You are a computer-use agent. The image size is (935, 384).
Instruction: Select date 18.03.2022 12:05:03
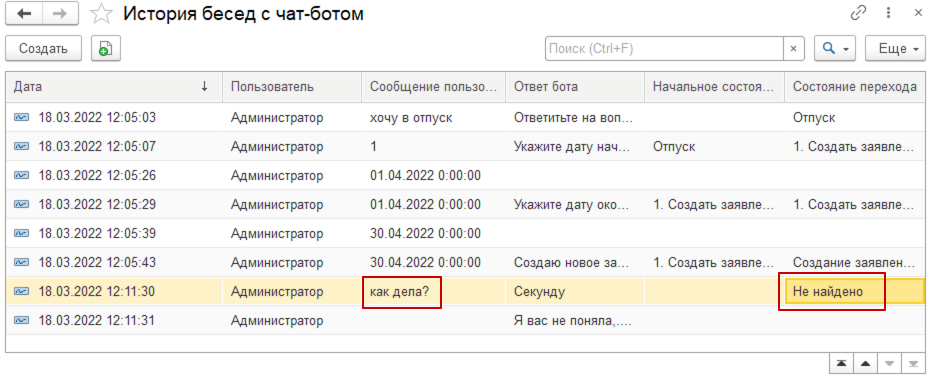coord(97,117)
